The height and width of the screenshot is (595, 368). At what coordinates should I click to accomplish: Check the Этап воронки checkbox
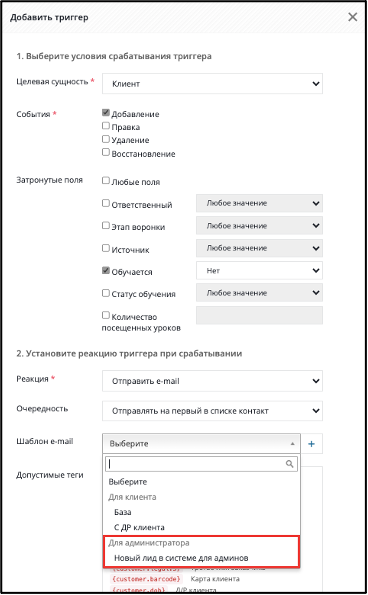point(106,225)
